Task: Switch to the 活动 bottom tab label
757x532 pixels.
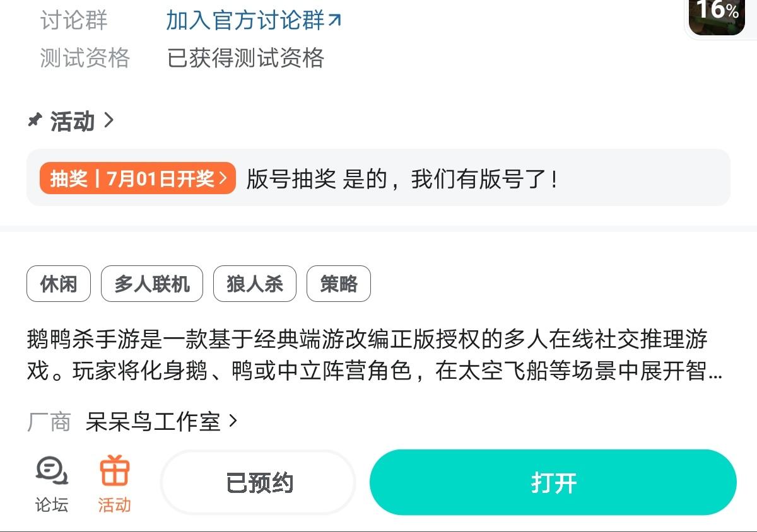Action: (115, 504)
